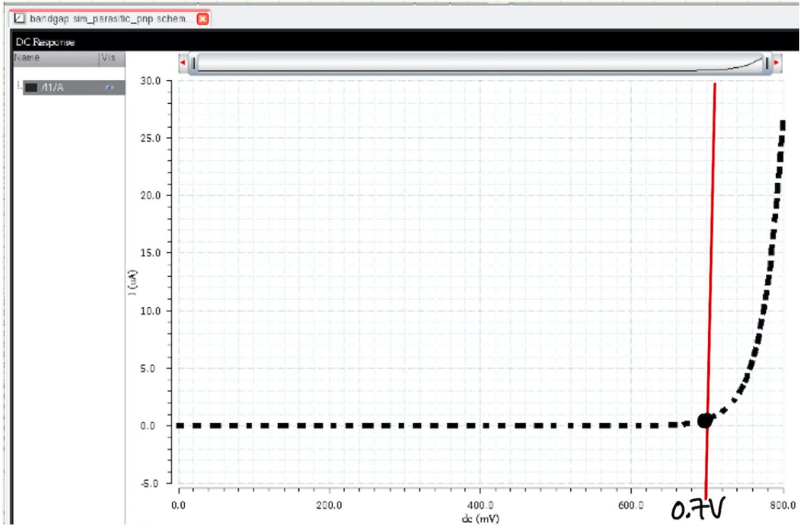Click the -5.0 y-axis label
Viewport: 804px width, 532px height.
[x=149, y=483]
